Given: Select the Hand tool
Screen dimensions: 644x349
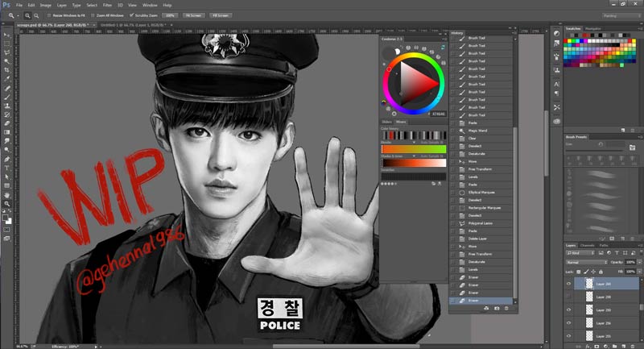Looking at the screenshot, I should click(x=6, y=195).
